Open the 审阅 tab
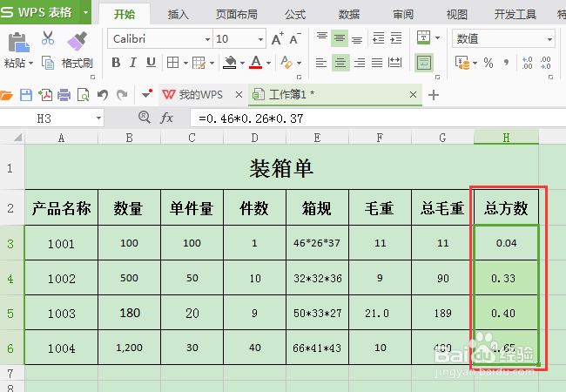The width and height of the screenshot is (566, 392). (403, 15)
